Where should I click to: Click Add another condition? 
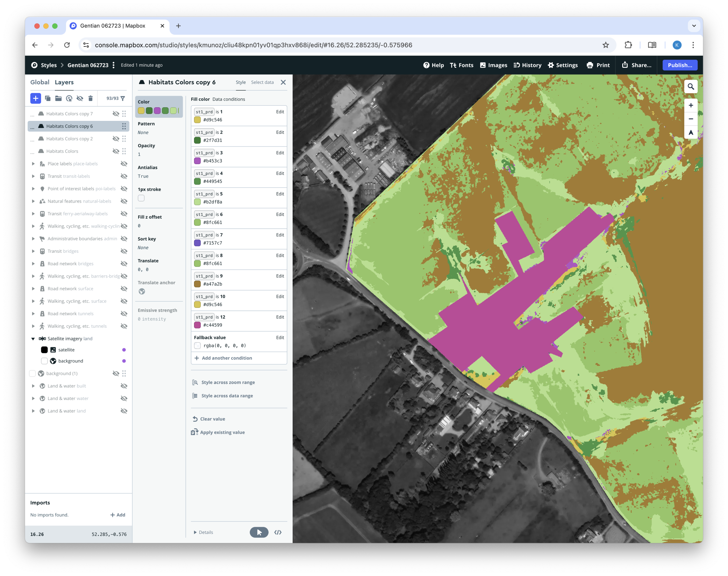[x=223, y=358]
